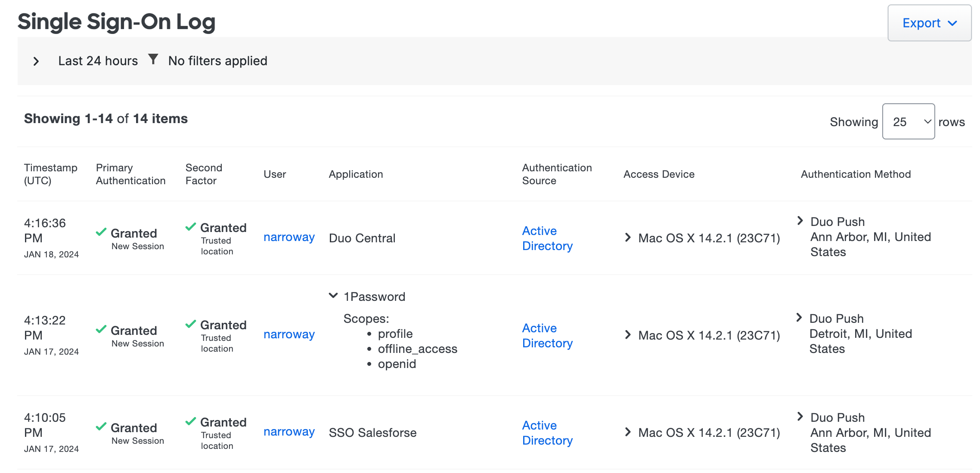Click the profile scope item

pyautogui.click(x=395, y=334)
